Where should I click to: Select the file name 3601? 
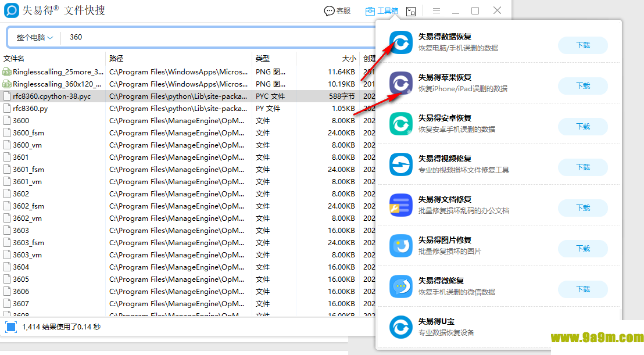(20, 157)
